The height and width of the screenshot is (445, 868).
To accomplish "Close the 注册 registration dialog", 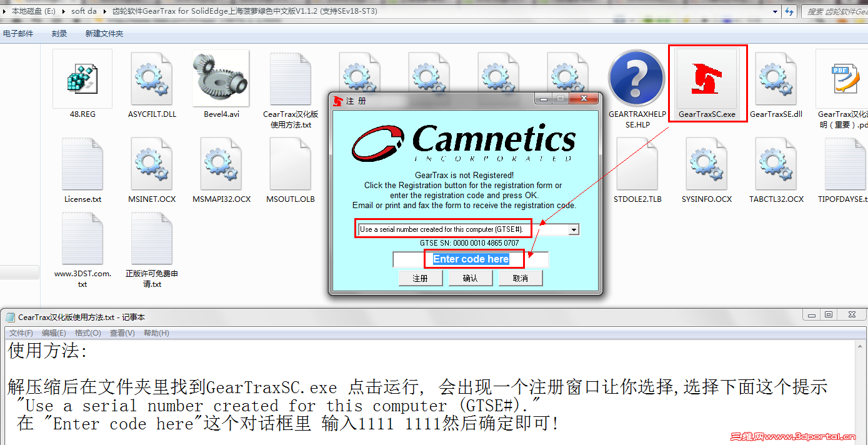I will 584,99.
